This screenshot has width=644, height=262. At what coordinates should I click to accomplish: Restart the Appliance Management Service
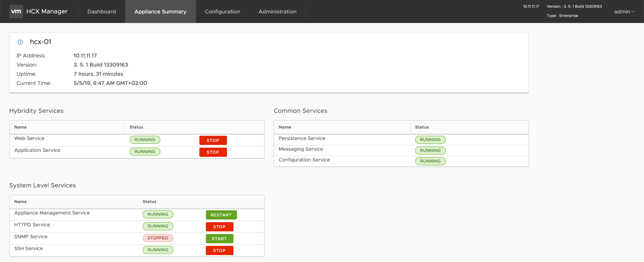click(221, 215)
